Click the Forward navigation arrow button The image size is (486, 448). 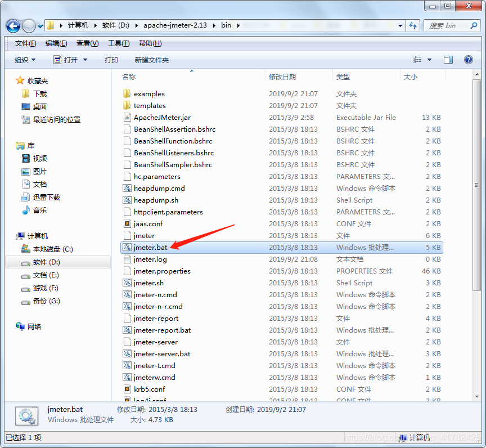[x=29, y=26]
